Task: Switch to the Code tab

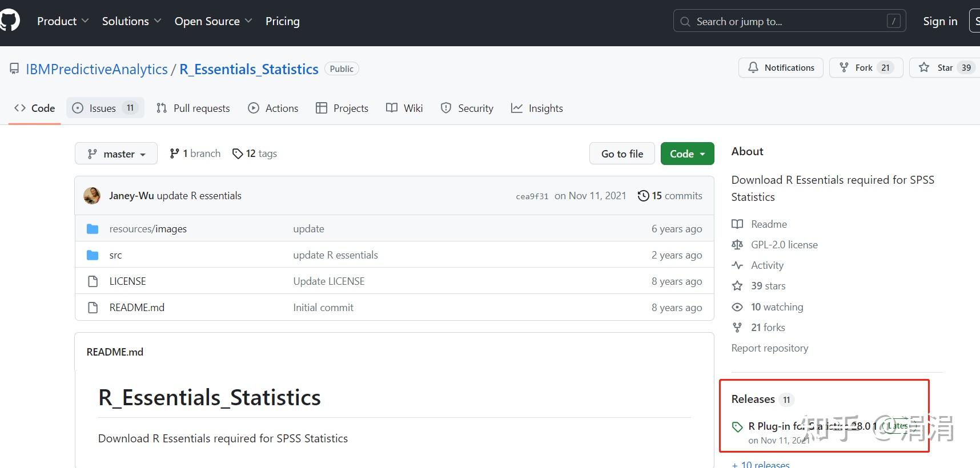Action: coord(35,108)
